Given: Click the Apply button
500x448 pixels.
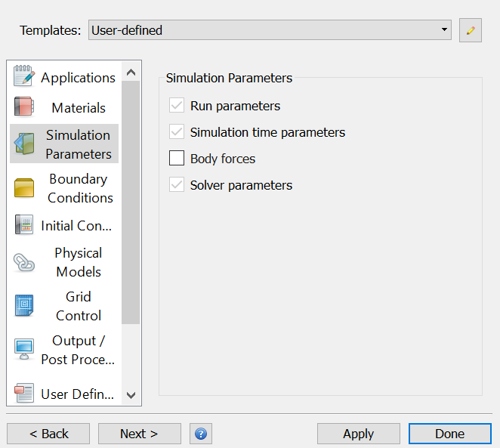Looking at the screenshot, I should click(x=359, y=434).
